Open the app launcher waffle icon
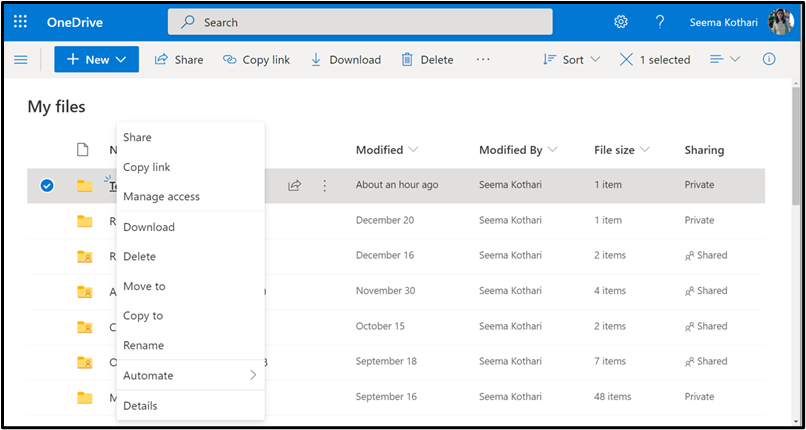The width and height of the screenshot is (806, 430). click(21, 21)
